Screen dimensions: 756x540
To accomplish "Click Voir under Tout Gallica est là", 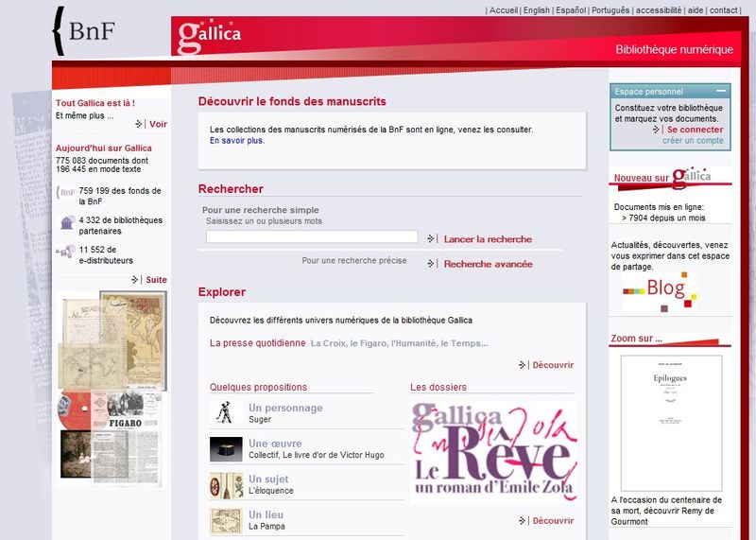I will [x=158, y=124].
